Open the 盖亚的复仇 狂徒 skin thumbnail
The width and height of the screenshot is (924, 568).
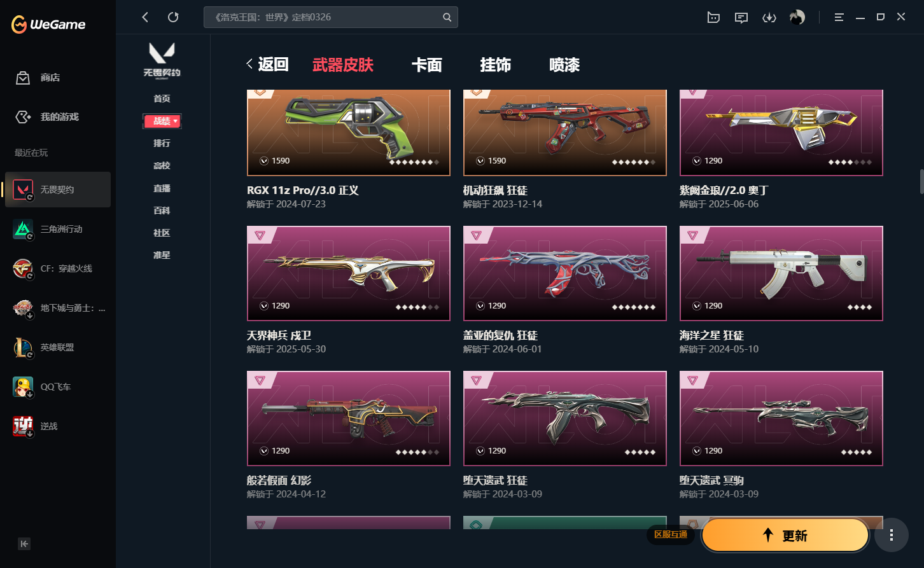click(565, 274)
